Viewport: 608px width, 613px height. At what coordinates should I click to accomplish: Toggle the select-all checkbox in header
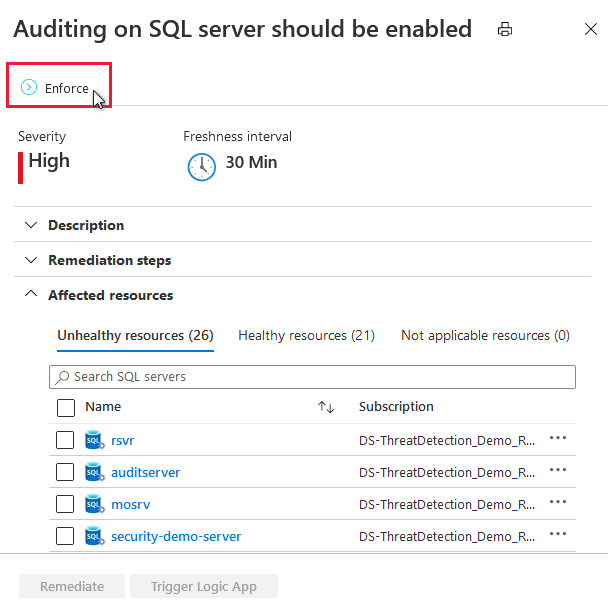[65, 408]
